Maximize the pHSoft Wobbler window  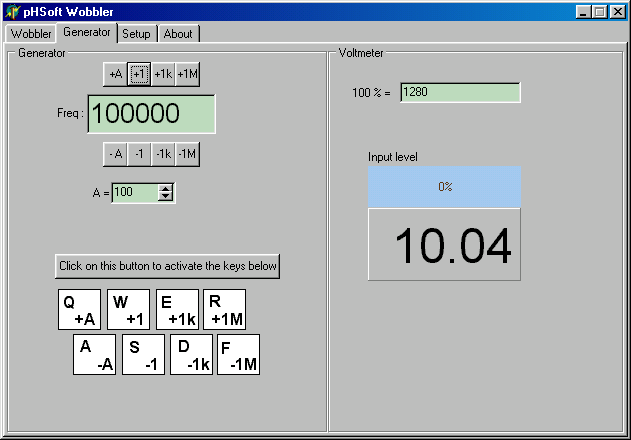(x=599, y=12)
